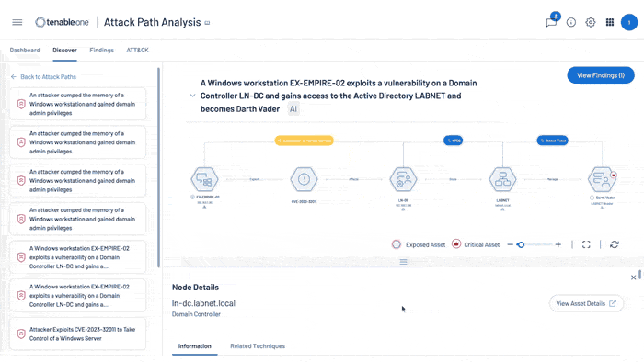Zoom in graph with plus button

tap(558, 244)
